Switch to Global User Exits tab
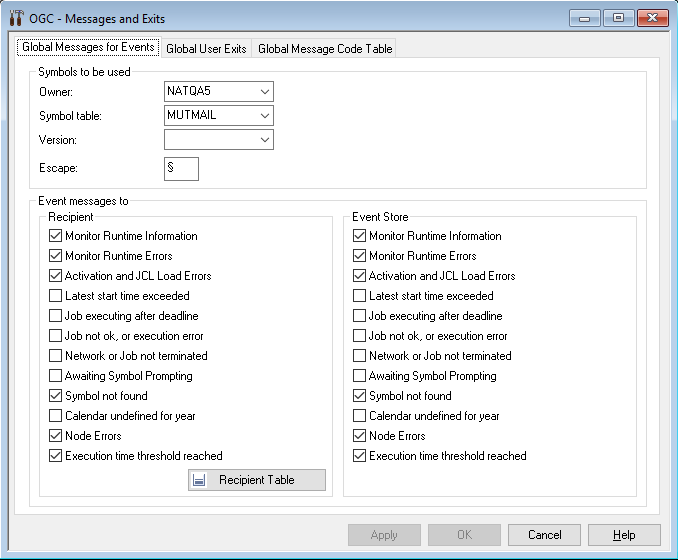This screenshot has height=560, width=678. click(x=206, y=49)
